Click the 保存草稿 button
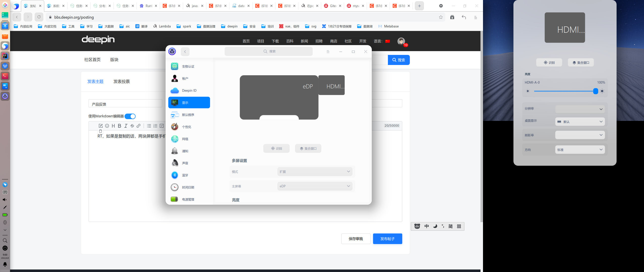The image size is (644, 272). pos(356,239)
